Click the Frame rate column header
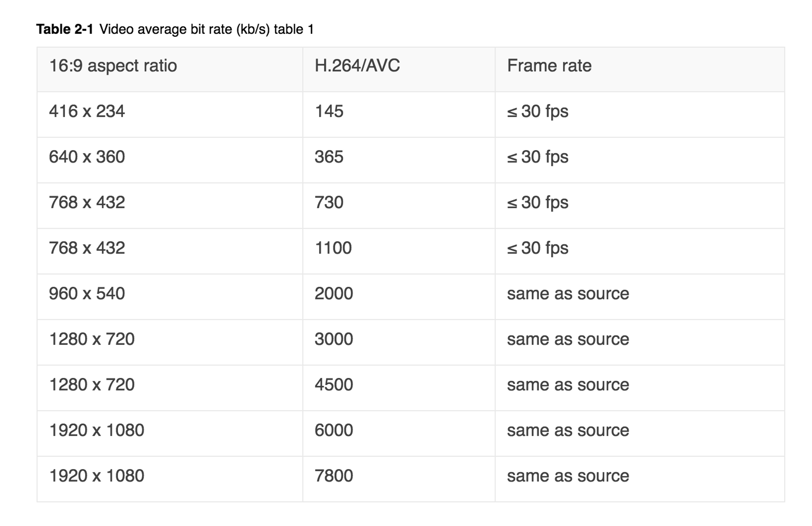Screen dimensions: 812x526 click(549, 65)
